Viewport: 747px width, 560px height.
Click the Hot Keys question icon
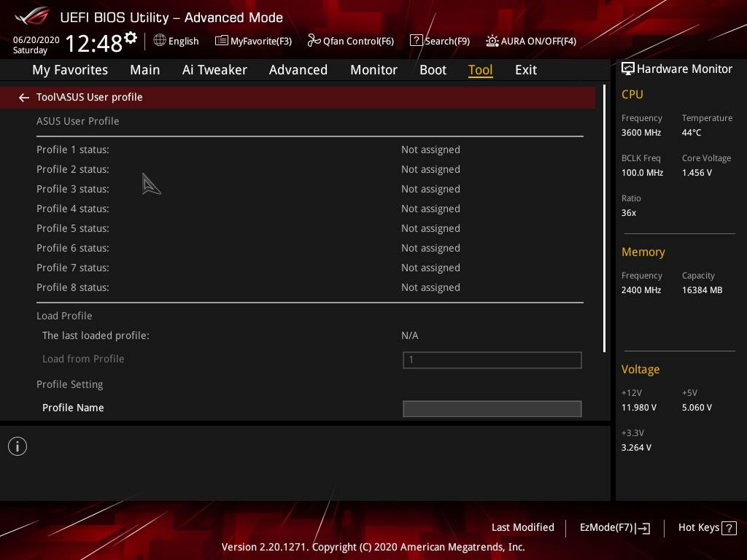pos(729,528)
